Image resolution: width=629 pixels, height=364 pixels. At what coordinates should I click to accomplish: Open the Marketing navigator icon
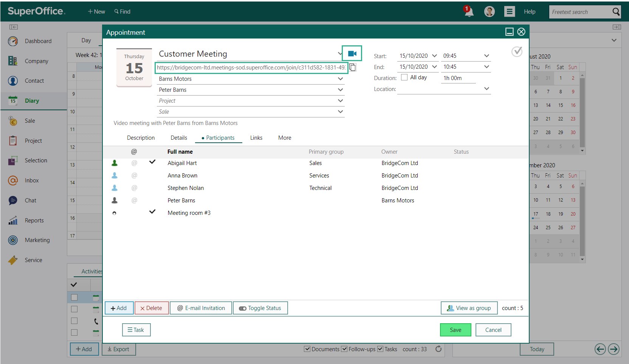point(13,240)
